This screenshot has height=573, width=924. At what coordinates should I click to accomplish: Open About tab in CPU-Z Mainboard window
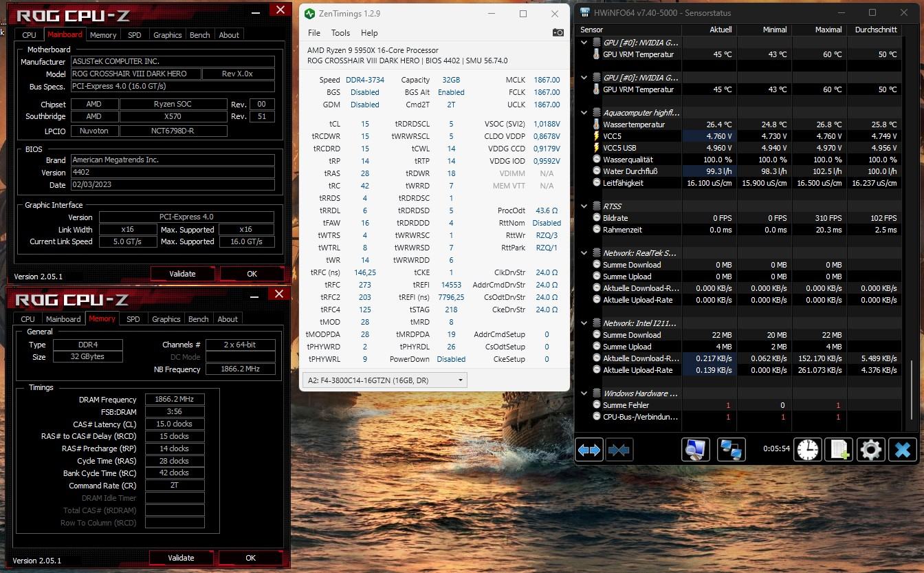click(229, 35)
